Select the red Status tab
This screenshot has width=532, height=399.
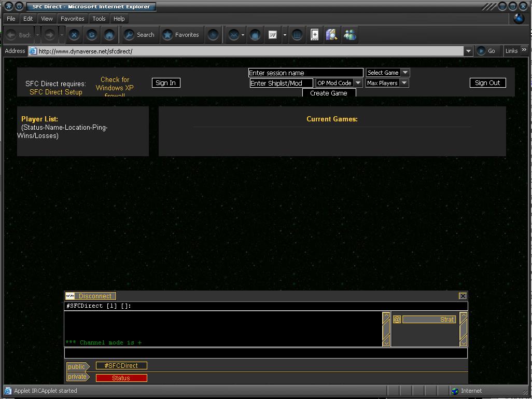pos(121,378)
